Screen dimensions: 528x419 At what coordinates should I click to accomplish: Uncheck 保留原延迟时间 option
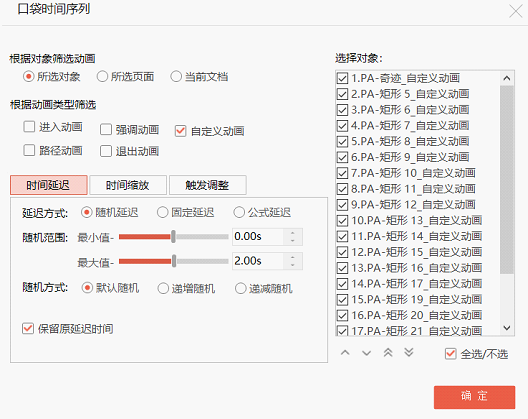[28, 328]
